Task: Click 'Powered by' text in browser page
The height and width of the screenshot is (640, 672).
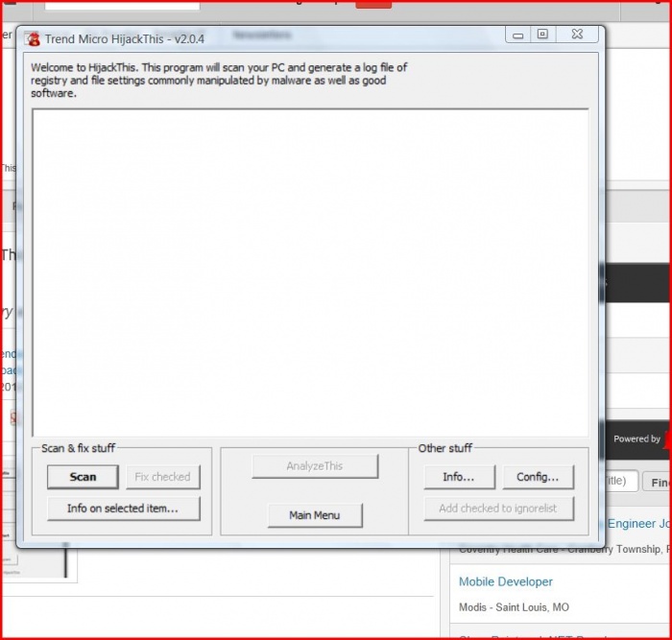Action: [x=636, y=439]
